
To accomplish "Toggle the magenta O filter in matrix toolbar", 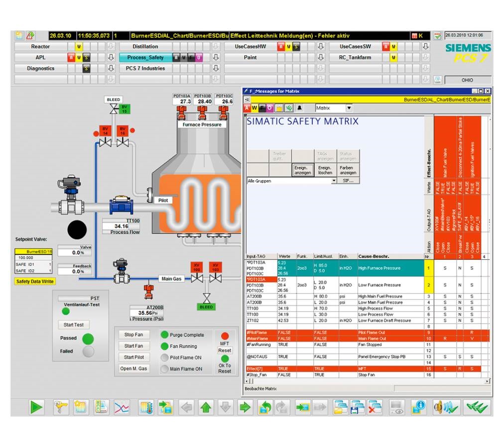I will [x=269, y=108].
